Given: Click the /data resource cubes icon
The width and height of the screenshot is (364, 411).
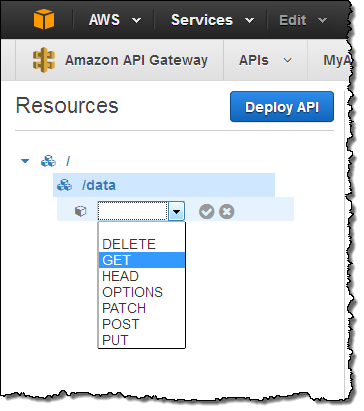Looking at the screenshot, I should click(x=64, y=185).
